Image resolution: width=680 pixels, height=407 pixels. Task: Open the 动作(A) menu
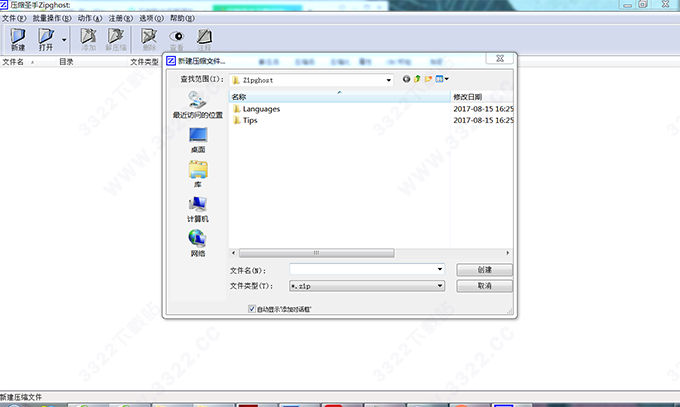coord(90,18)
